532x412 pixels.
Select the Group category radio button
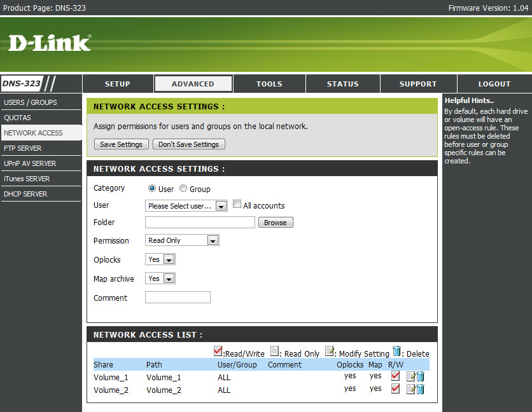click(x=183, y=188)
